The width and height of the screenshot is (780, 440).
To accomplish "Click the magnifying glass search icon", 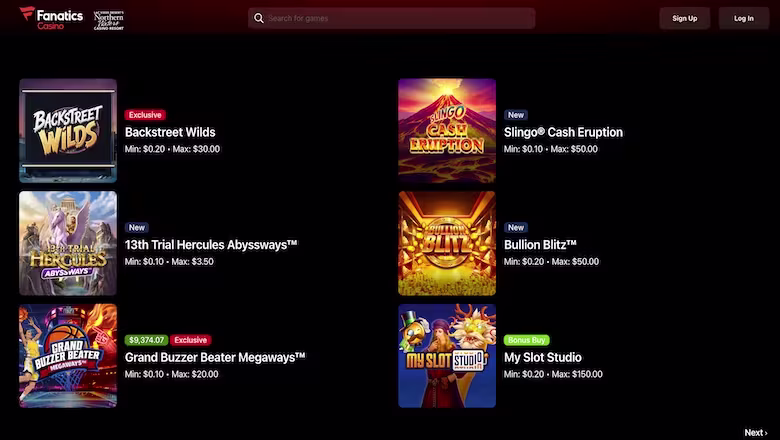I will (259, 18).
